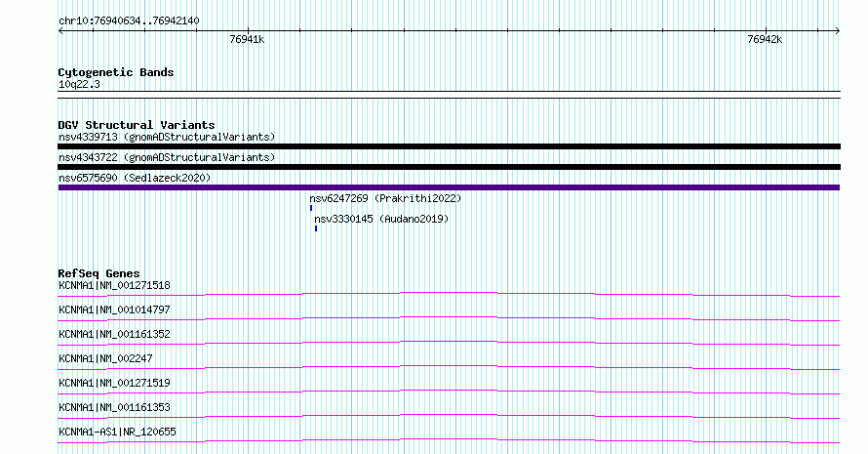This screenshot has width=868, height=454.
Task: Open variant nsv4339713 (gnomADStructuralVariants) label
Action: point(167,137)
